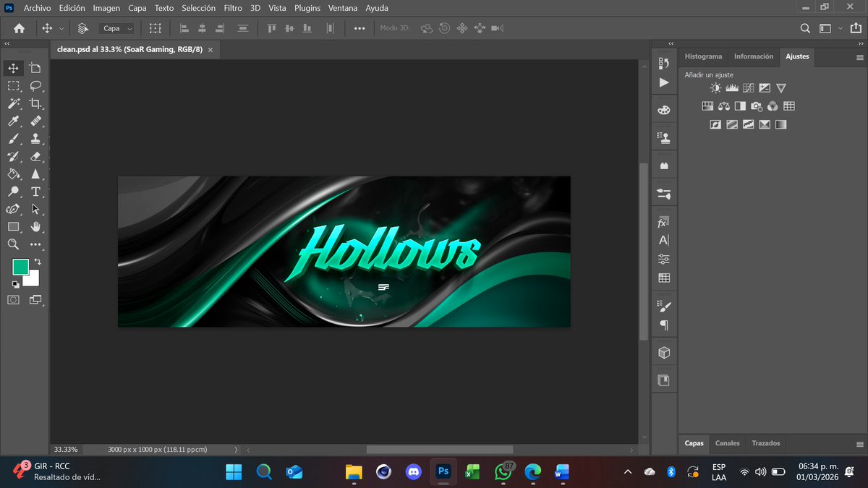The width and height of the screenshot is (868, 488).
Task: Select the Dodge tool
Action: [13, 192]
